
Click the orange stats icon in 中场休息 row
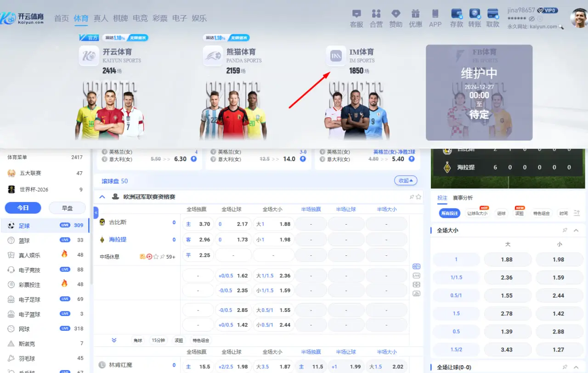[x=143, y=257]
